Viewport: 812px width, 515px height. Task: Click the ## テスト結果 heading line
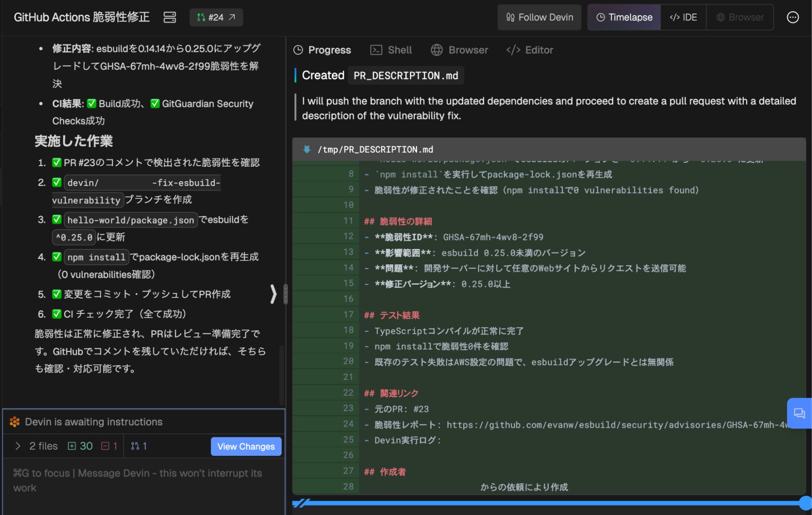pyautogui.click(x=392, y=315)
